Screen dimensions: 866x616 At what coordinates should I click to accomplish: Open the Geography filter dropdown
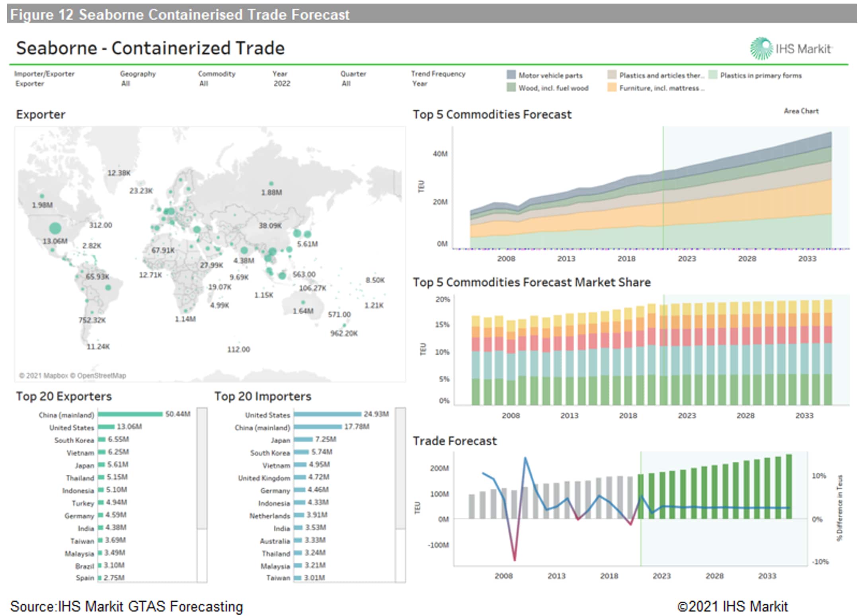(x=126, y=84)
